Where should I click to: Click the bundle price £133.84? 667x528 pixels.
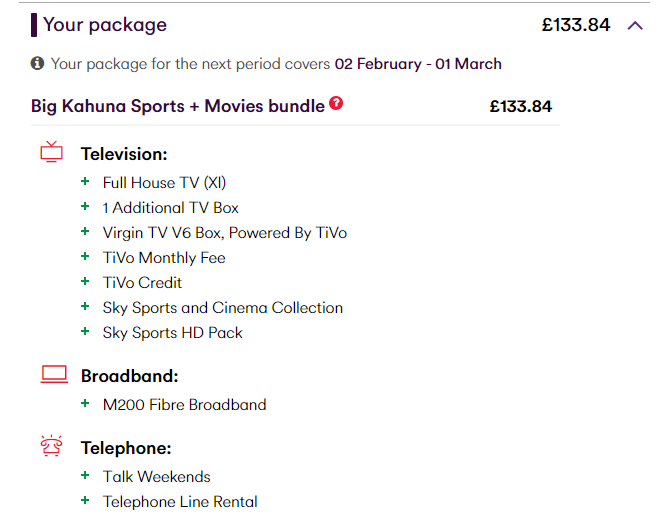click(x=521, y=106)
